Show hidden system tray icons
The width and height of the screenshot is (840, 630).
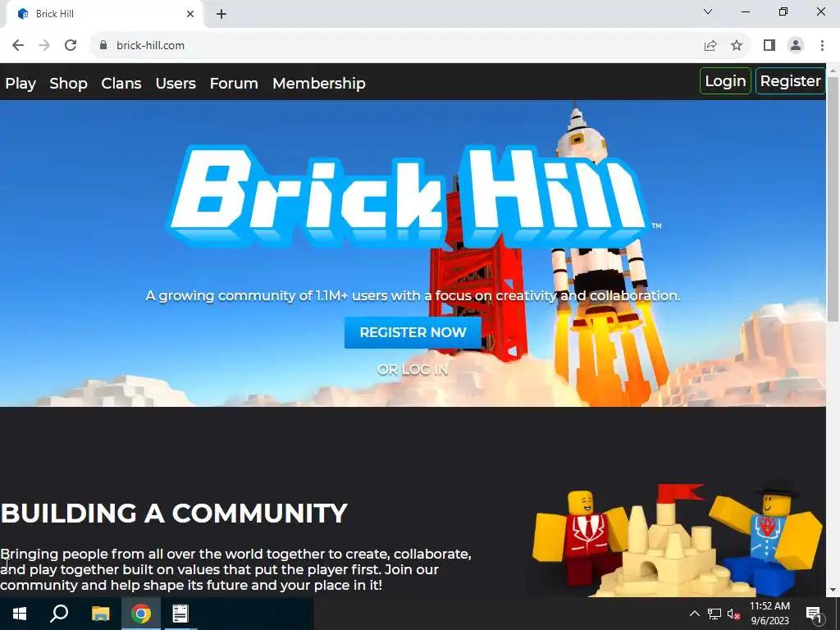(694, 614)
